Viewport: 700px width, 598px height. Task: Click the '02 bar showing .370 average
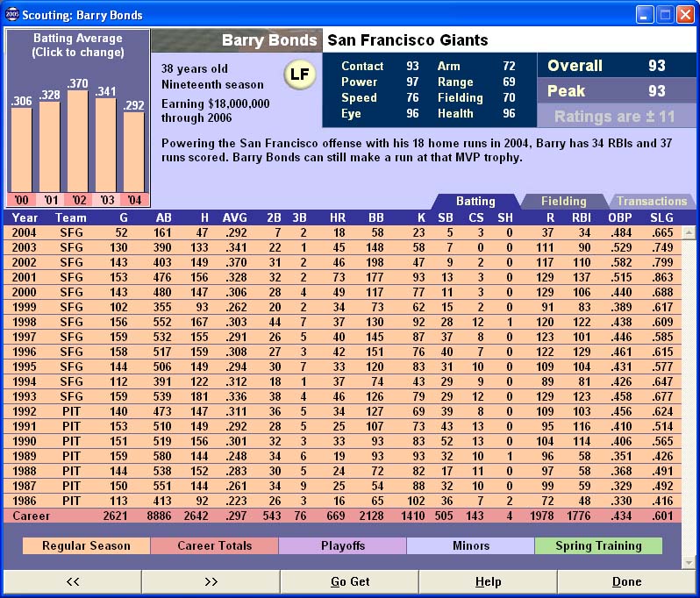[x=77, y=140]
